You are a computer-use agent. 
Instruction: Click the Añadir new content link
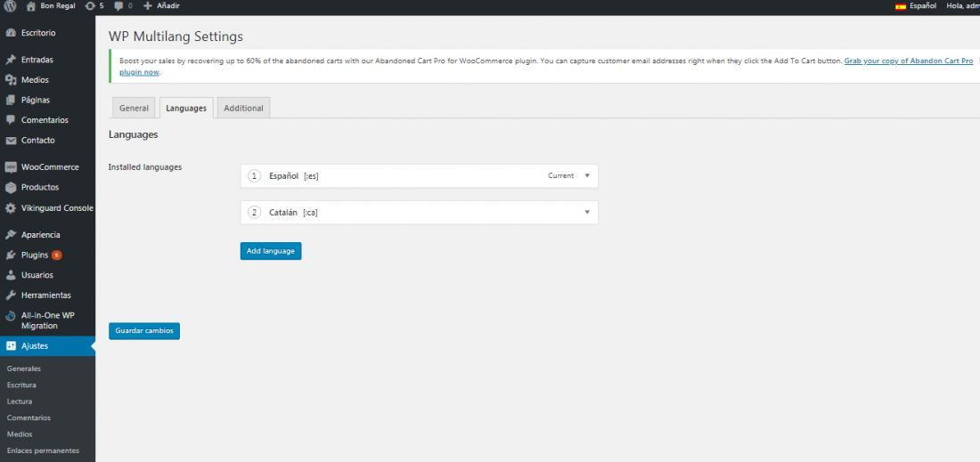tap(167, 6)
